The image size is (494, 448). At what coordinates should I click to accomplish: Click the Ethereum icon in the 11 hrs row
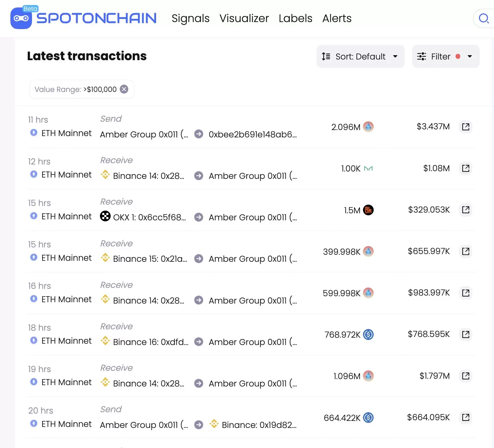pos(34,133)
